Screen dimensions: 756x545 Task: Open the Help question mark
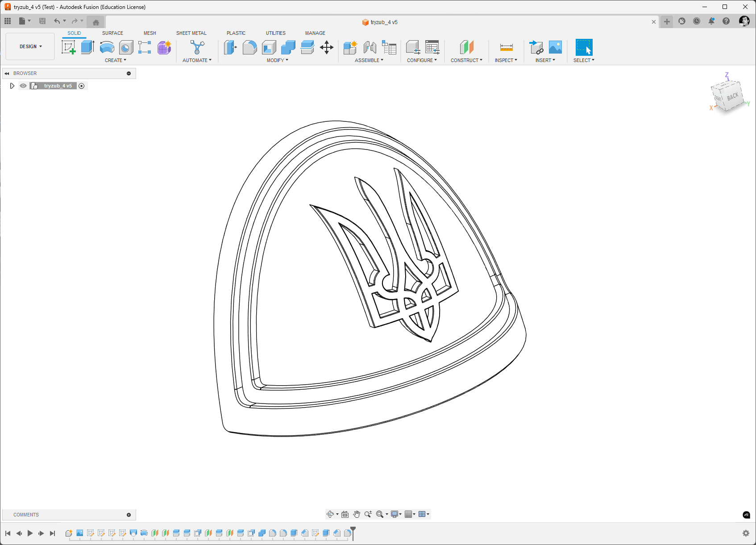726,21
